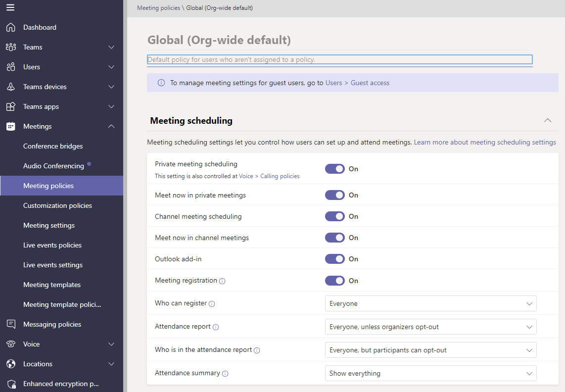
Task: Expand the Voice menu chevron
Action: [111, 344]
